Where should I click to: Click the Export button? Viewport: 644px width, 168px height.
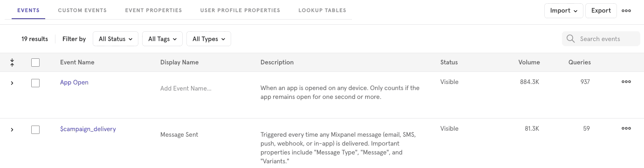point(601,11)
